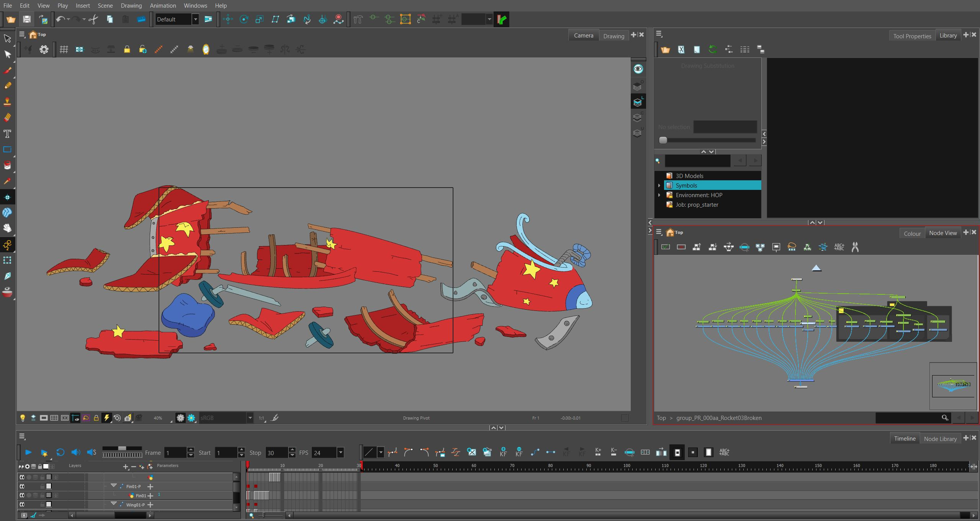Click the Undo arrow icon

pos(60,19)
